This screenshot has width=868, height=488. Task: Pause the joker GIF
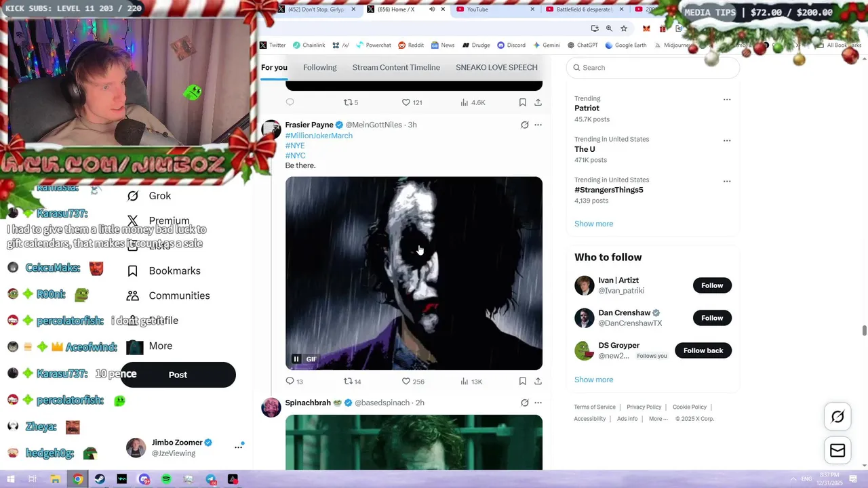tap(296, 359)
